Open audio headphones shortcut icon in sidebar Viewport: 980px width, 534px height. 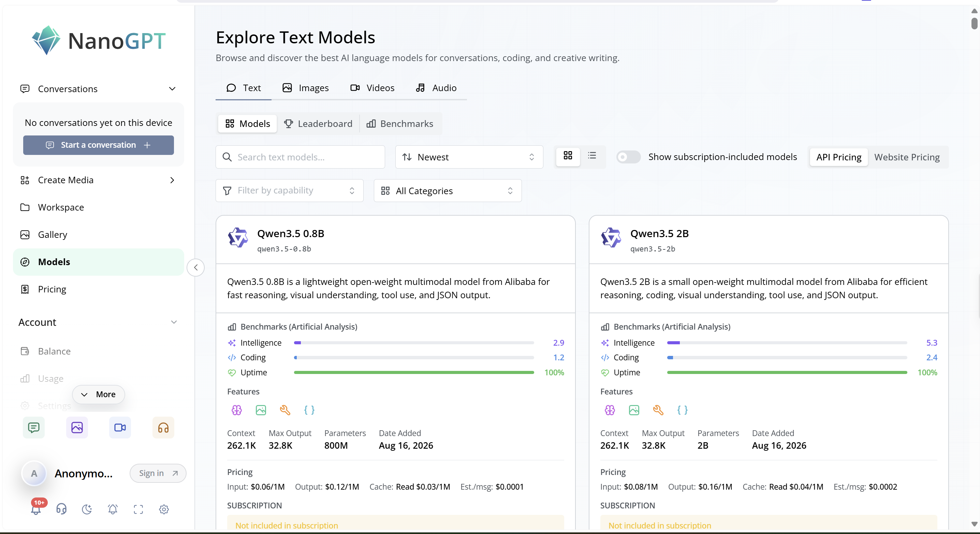163,428
